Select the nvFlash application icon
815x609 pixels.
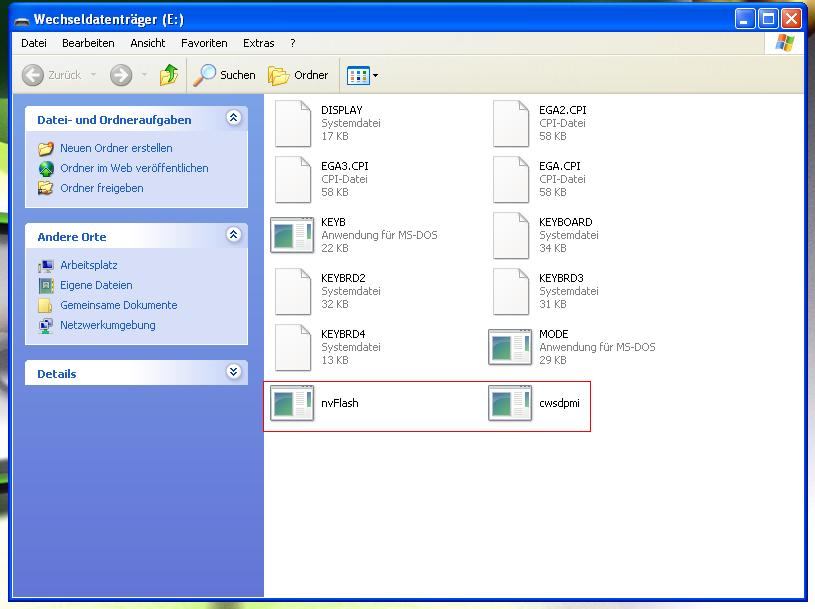[292, 403]
